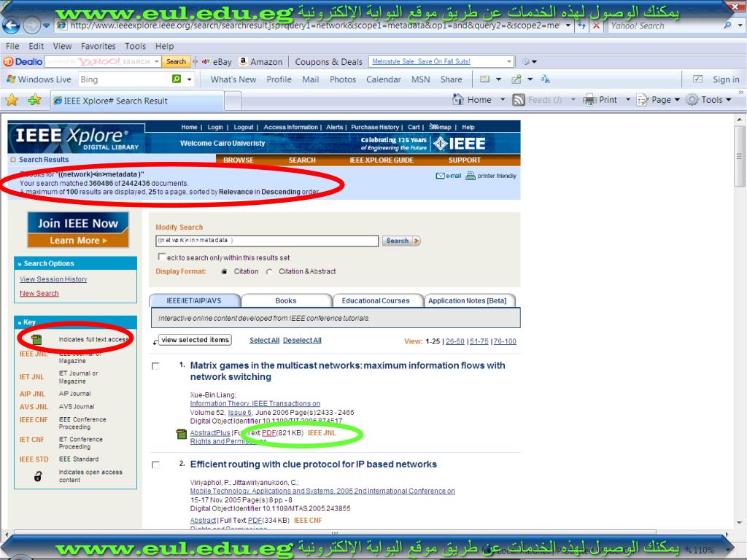Click the Add to Favorites star-plus icon

pos(34,100)
